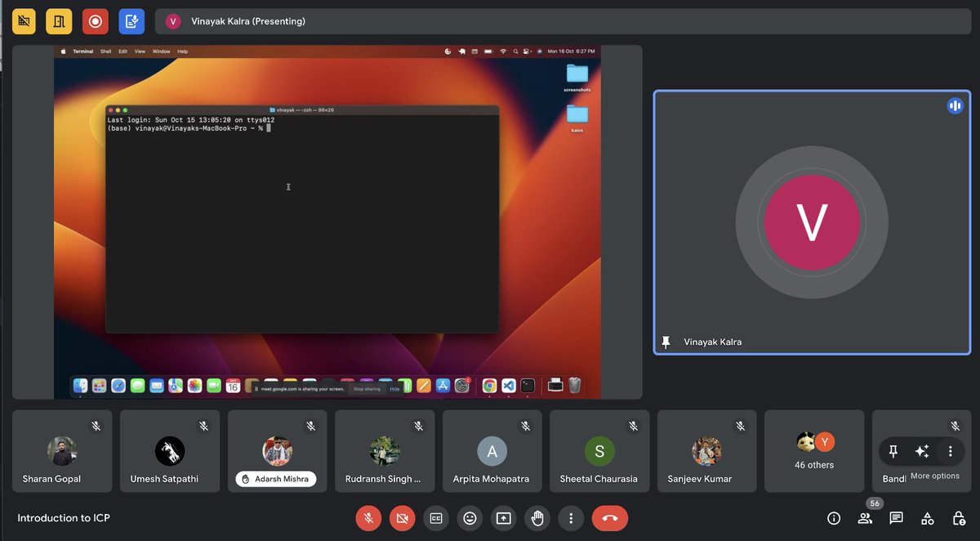Open the emoji reactions picker
Image resolution: width=980 pixels, height=541 pixels.
point(470,518)
